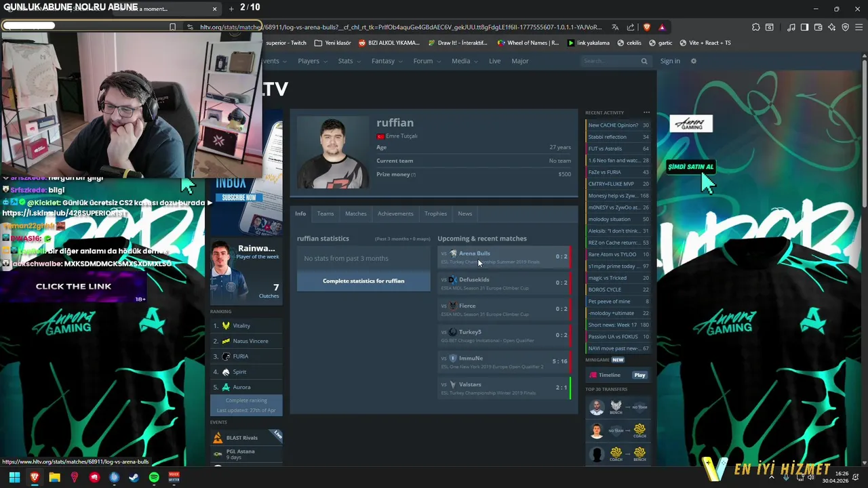Show hidden system tray icons chevron
The width and height of the screenshot is (868, 488).
click(772, 477)
